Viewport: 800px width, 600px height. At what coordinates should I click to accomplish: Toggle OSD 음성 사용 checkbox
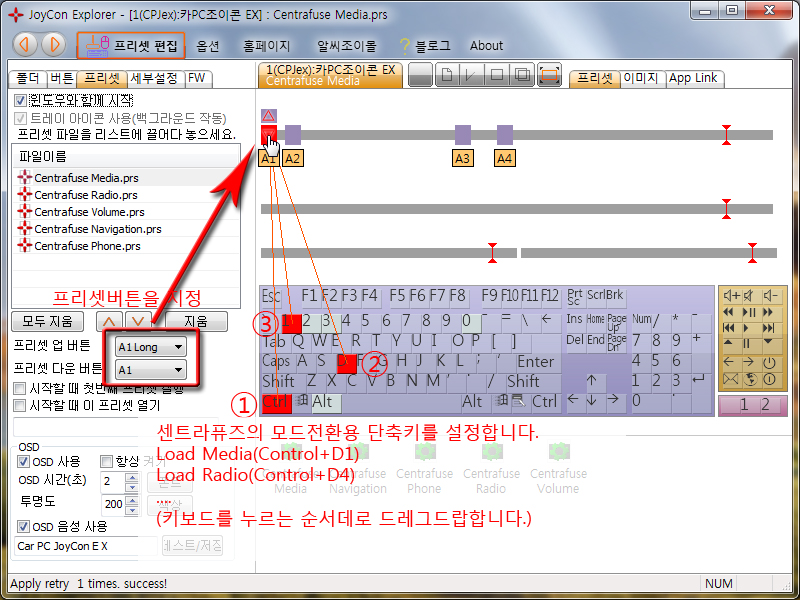click(x=23, y=526)
